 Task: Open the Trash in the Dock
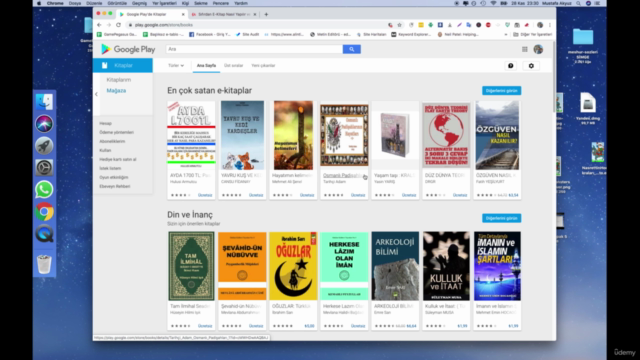[x=44, y=264]
